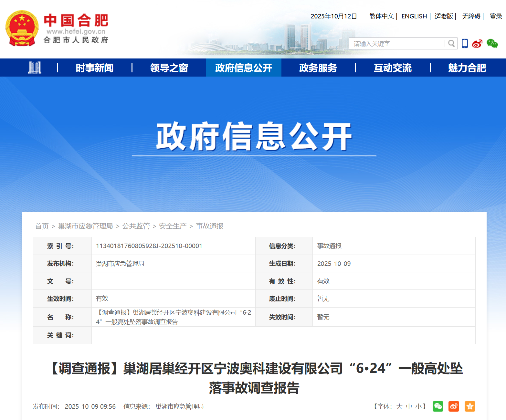This screenshot has height=420, width=506.
Task: Open the mobile version phone icon
Action: tap(465, 43)
